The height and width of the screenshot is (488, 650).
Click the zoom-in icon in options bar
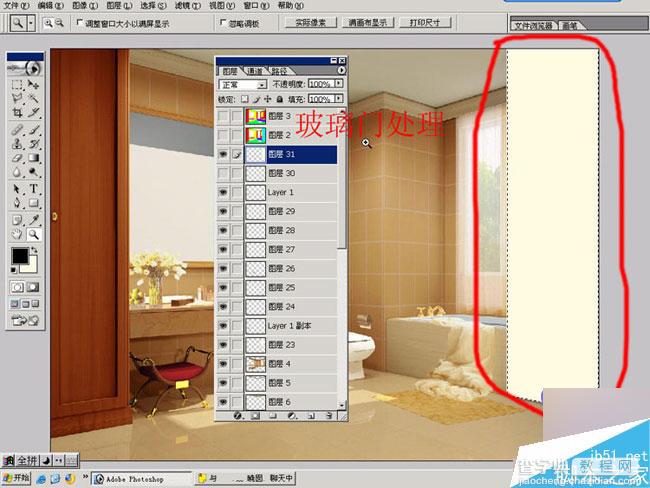pyautogui.click(x=49, y=23)
